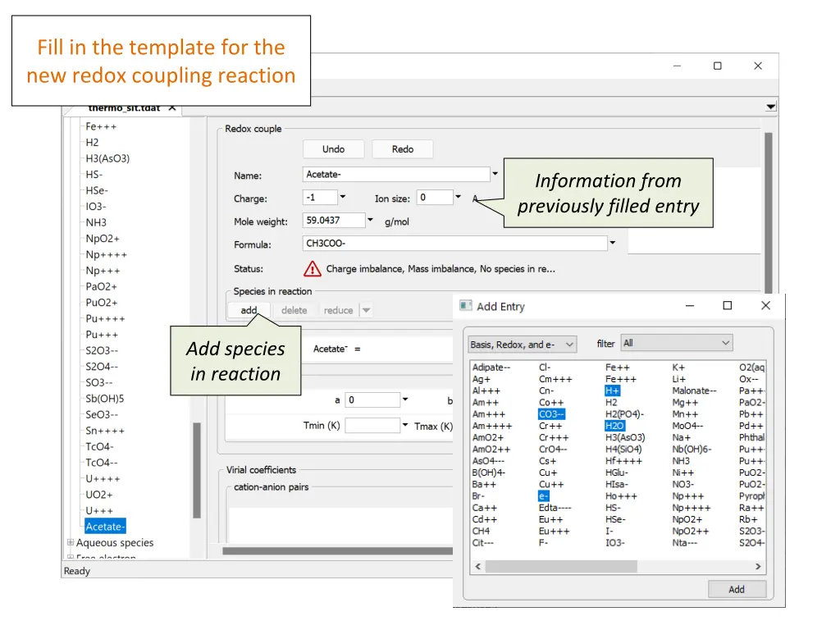Select Sb(OH)5 in the species tree
This screenshot has width=840, height=630.
tap(104, 399)
